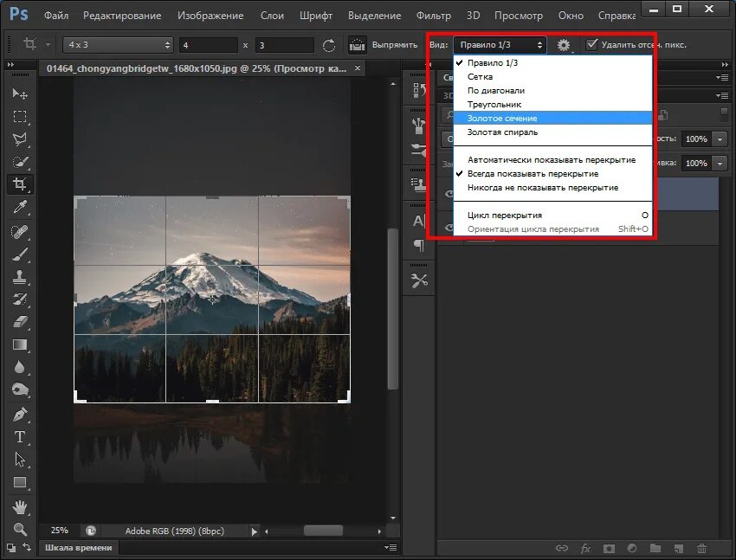Select the Crop tool in toolbar
The width and height of the screenshot is (736, 560).
[20, 183]
